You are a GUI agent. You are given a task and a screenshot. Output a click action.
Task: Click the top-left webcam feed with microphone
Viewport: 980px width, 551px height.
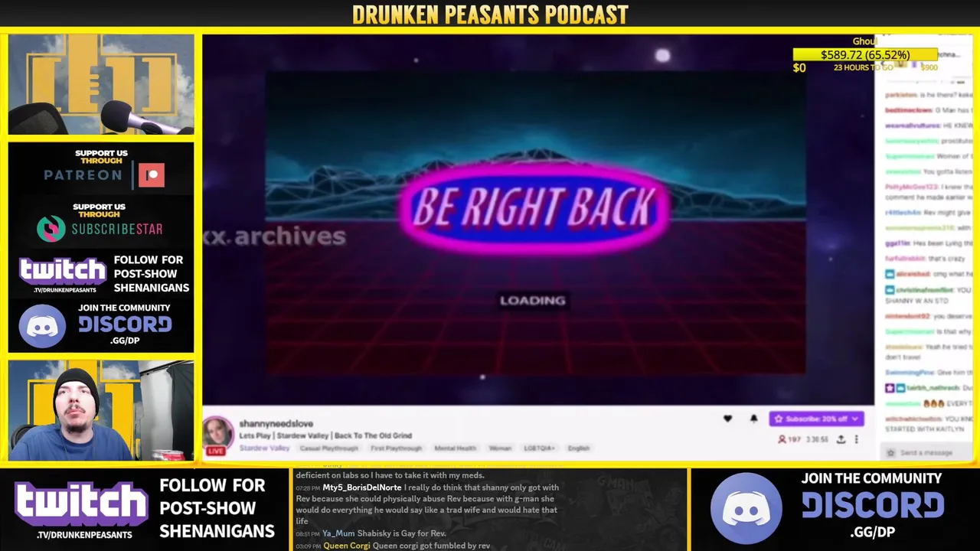pyautogui.click(x=101, y=84)
